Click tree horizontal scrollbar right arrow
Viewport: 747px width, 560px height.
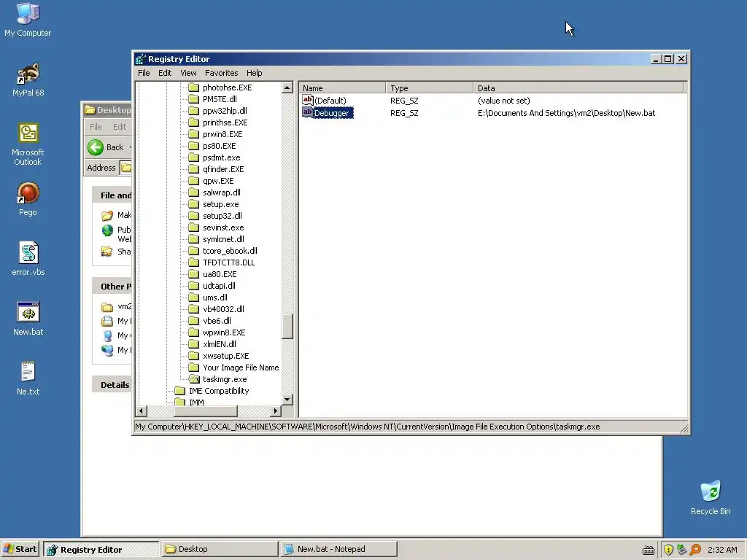point(275,411)
